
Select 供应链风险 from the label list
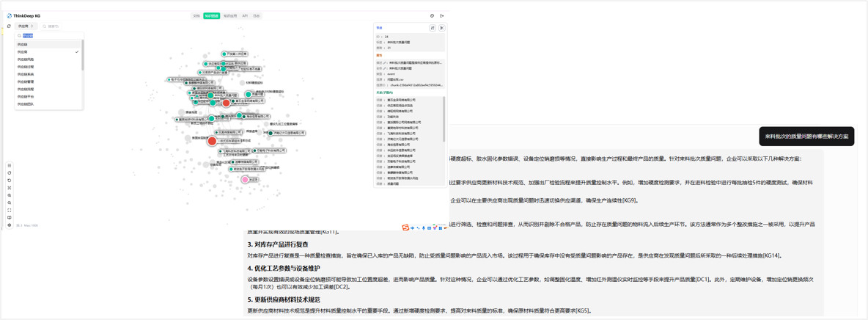click(x=26, y=59)
